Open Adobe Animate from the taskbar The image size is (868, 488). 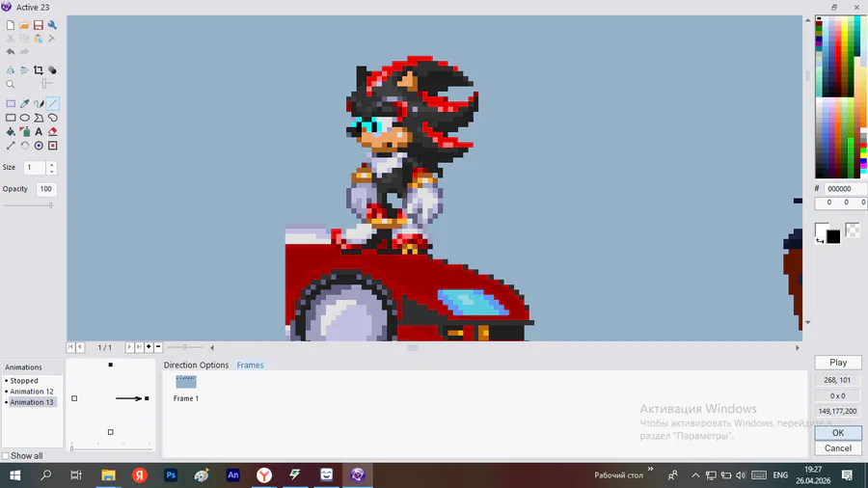[233, 474]
